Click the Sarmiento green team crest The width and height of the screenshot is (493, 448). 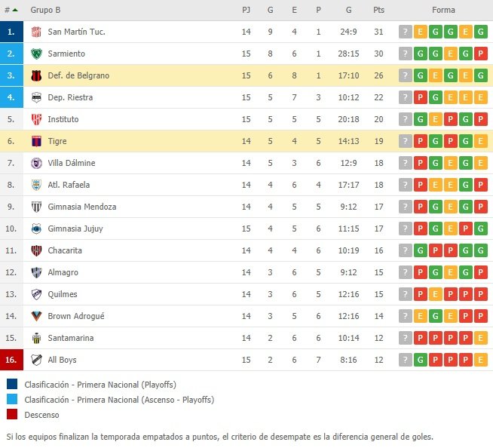click(x=36, y=54)
